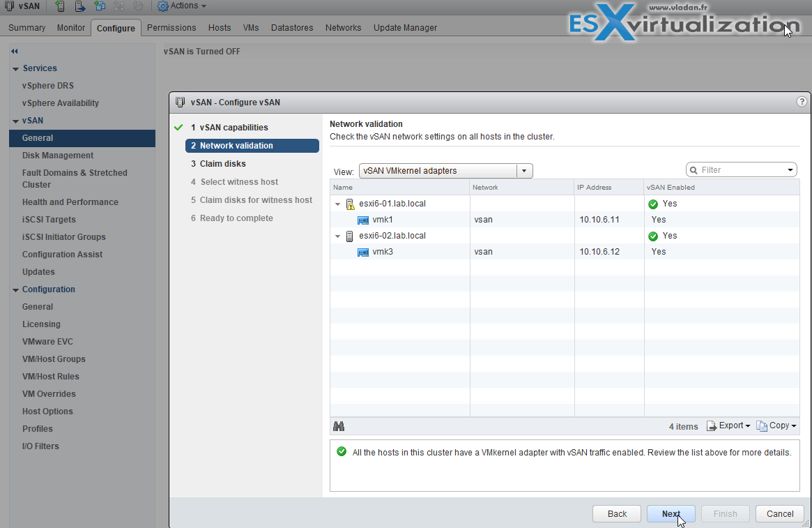The image size is (812, 528).
Task: Open Disk Management in sidebar
Action: tap(57, 156)
